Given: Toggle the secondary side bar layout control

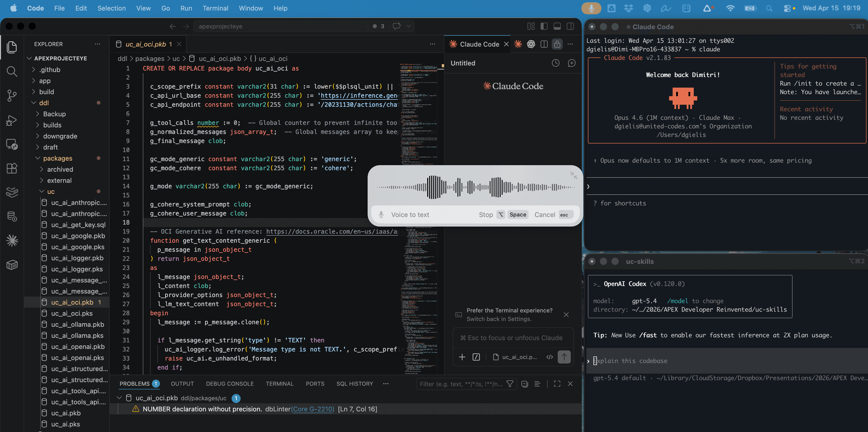Looking at the screenshot, I should coord(570,26).
